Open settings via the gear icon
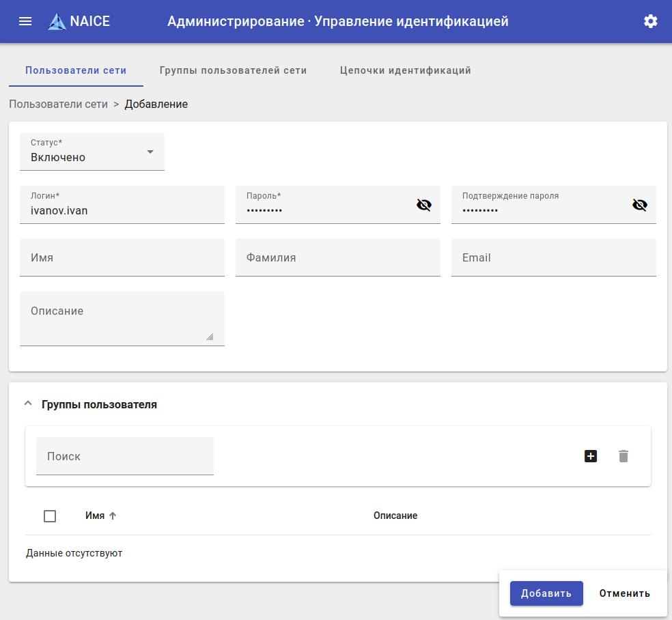672x620 pixels. [x=650, y=21]
